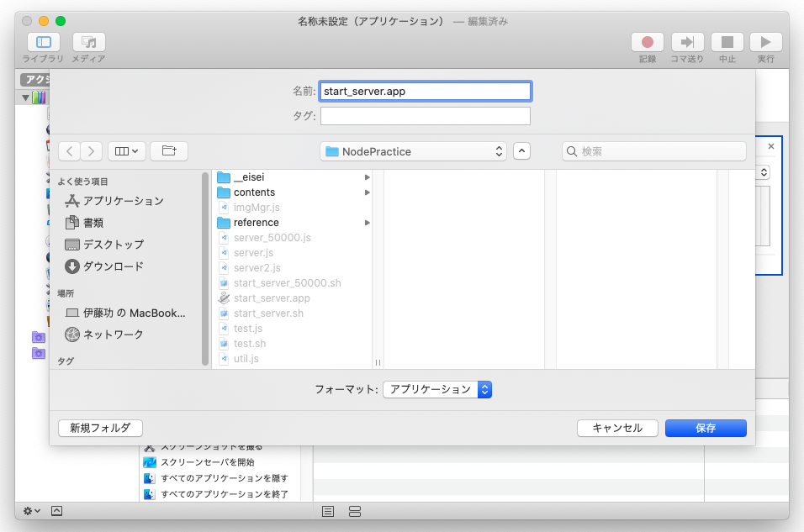Click the Save (保存) button

pyautogui.click(x=706, y=428)
